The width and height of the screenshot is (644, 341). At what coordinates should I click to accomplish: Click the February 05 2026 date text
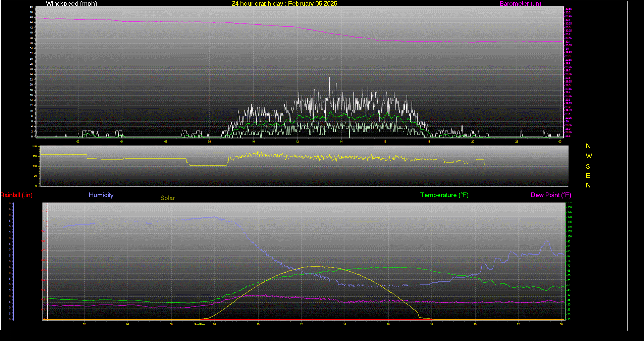pyautogui.click(x=314, y=4)
